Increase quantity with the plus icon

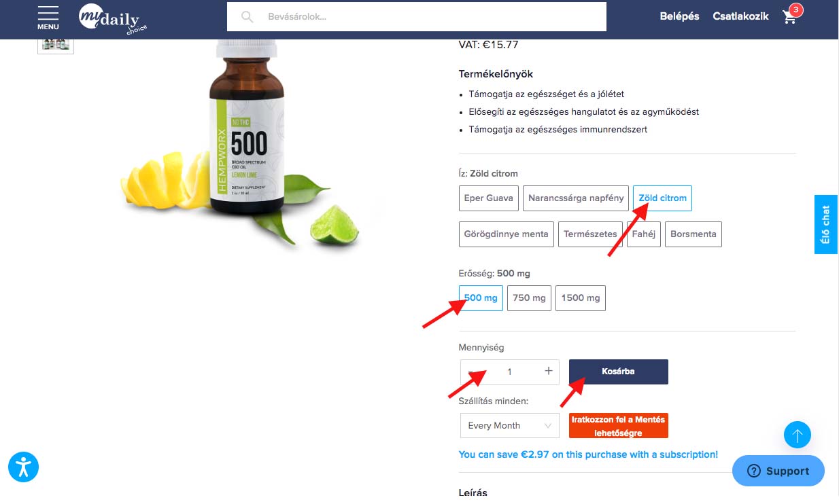pyautogui.click(x=549, y=371)
